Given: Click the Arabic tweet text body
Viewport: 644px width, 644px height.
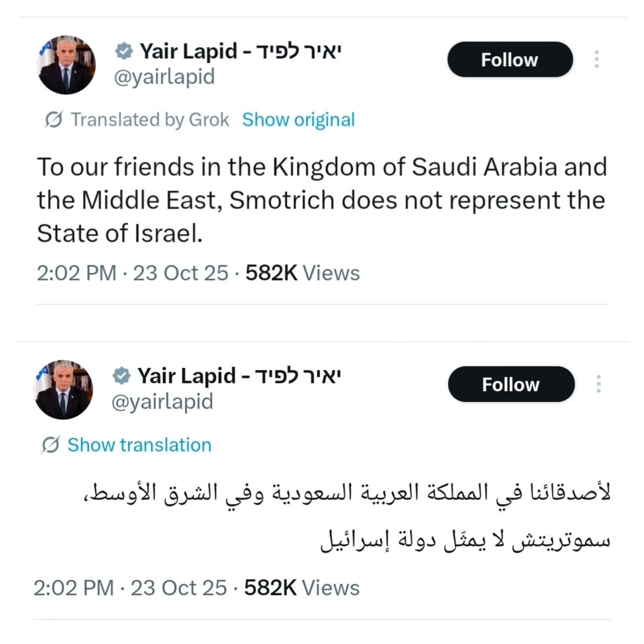Looking at the screenshot, I should pos(347,518).
